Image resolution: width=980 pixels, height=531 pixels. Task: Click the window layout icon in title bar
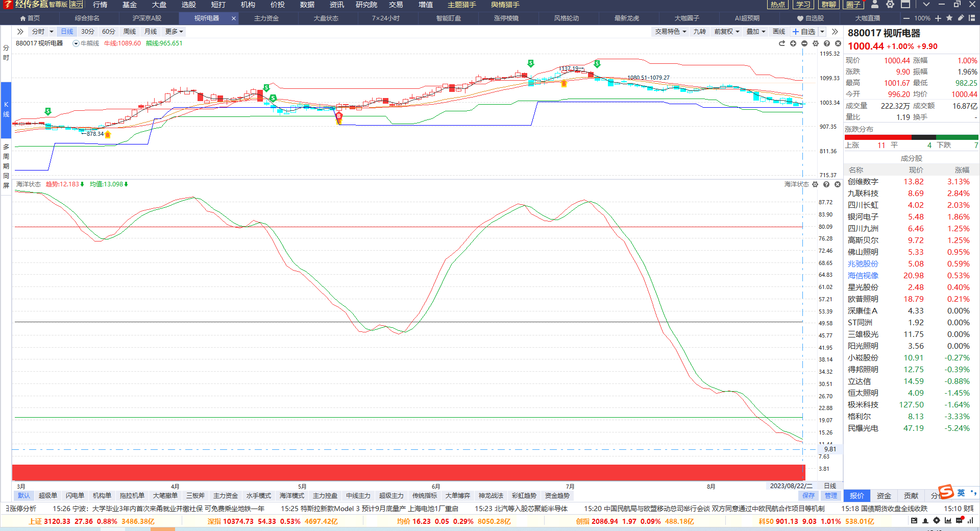[x=905, y=5]
